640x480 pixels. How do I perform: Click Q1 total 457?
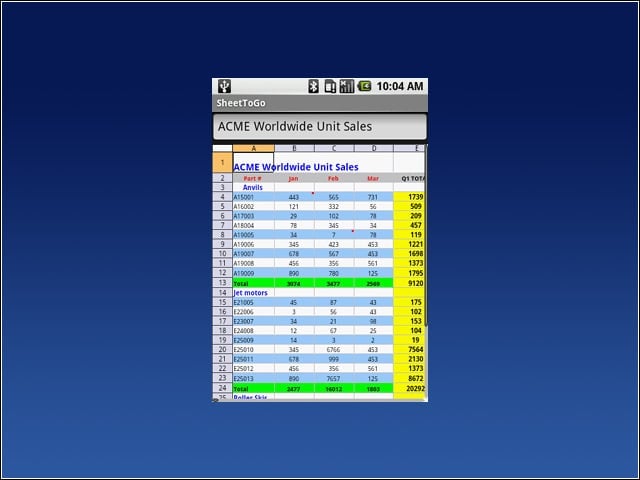click(409, 225)
